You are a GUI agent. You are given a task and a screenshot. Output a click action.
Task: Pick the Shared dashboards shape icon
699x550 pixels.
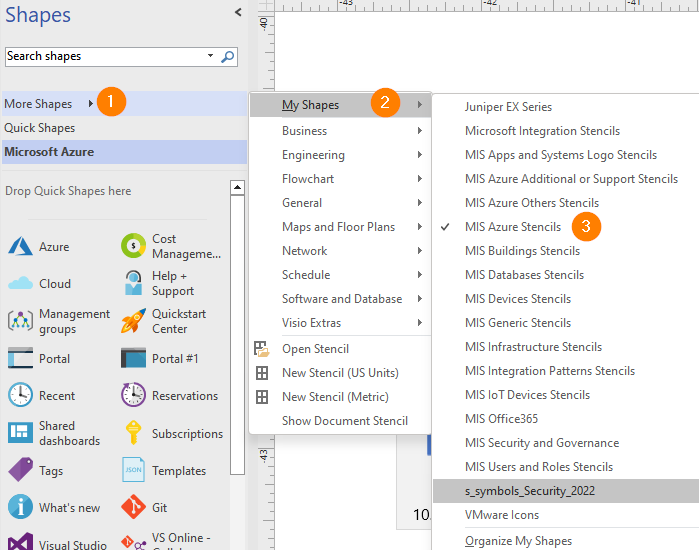(x=20, y=432)
